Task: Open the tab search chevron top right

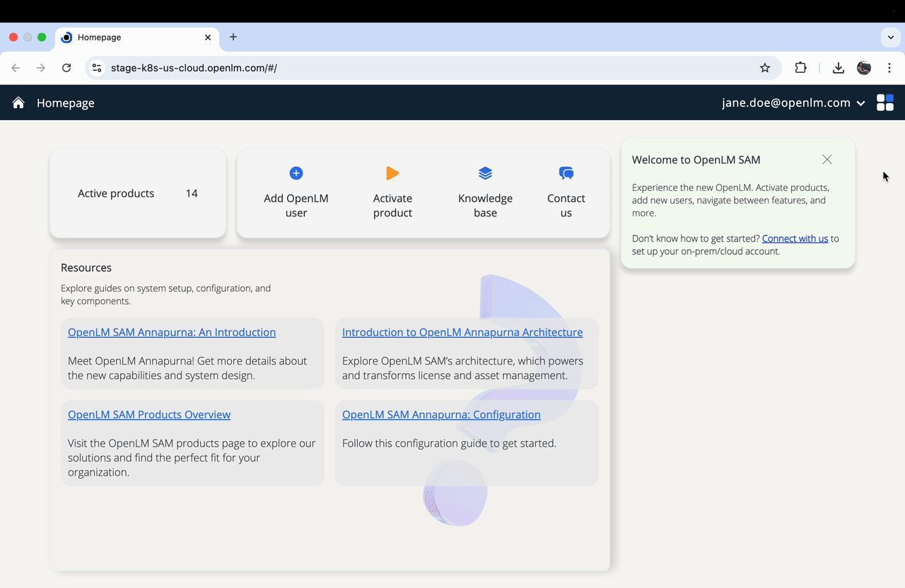Action: (x=890, y=37)
